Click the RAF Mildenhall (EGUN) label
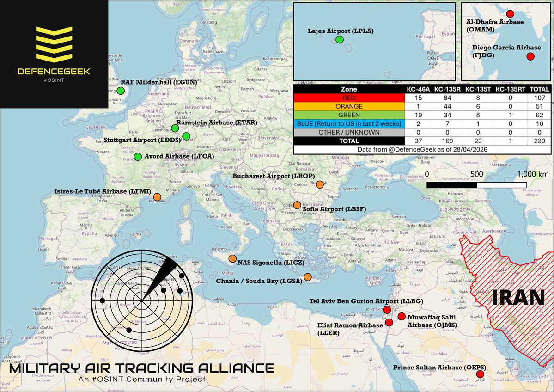The width and height of the screenshot is (554, 392). [159, 82]
